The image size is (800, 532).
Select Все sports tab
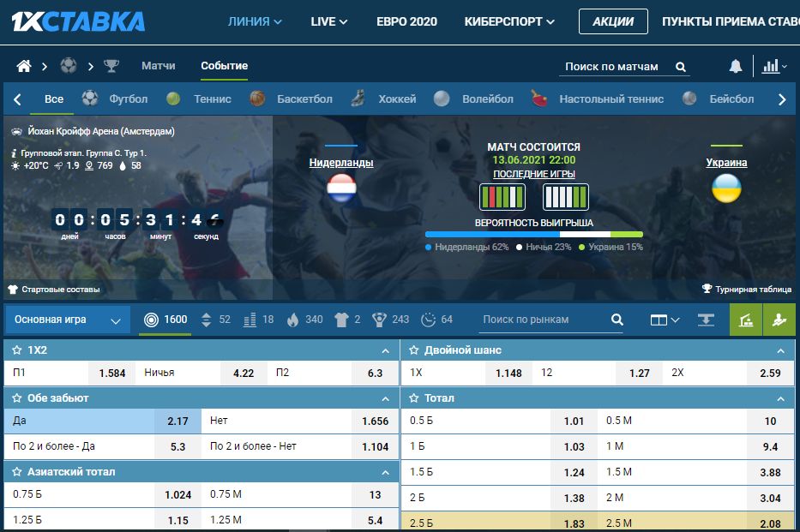tap(53, 99)
